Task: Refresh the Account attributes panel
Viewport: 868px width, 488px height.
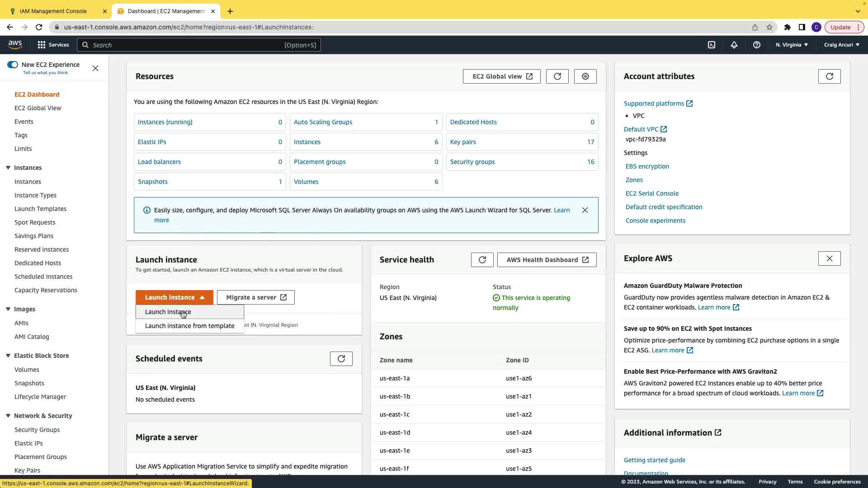Action: (829, 76)
